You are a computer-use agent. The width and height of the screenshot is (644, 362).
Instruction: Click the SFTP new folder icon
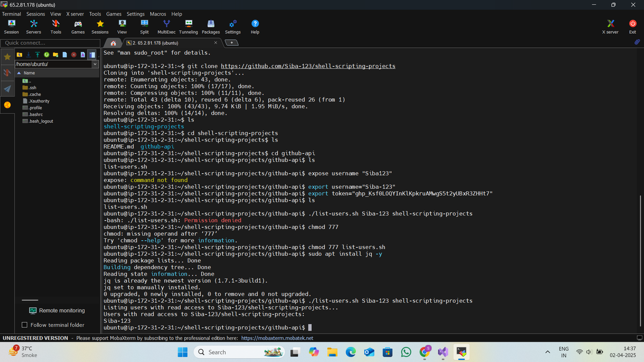[x=55, y=54]
